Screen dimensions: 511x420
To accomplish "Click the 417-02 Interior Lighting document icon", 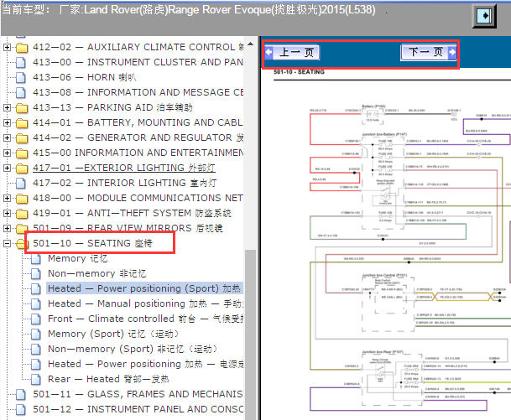I will (21, 184).
